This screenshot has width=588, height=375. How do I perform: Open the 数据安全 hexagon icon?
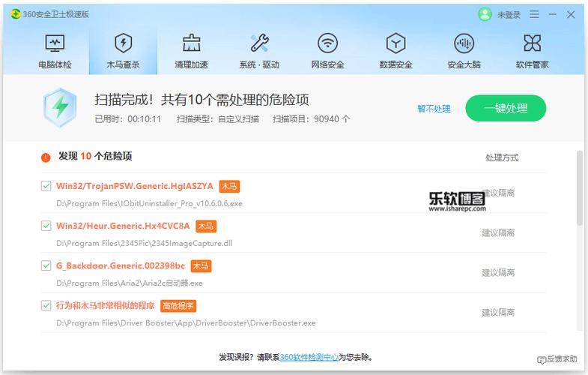[396, 43]
